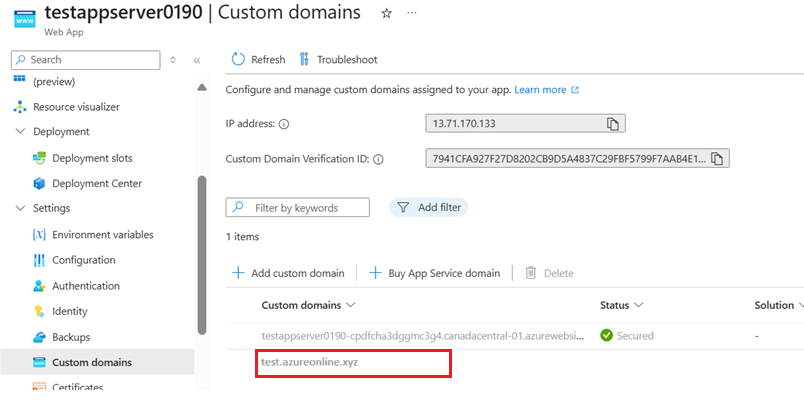Select the testappserver0190 azurewebsites domain row
This screenshot has width=804, height=404.
tap(423, 336)
